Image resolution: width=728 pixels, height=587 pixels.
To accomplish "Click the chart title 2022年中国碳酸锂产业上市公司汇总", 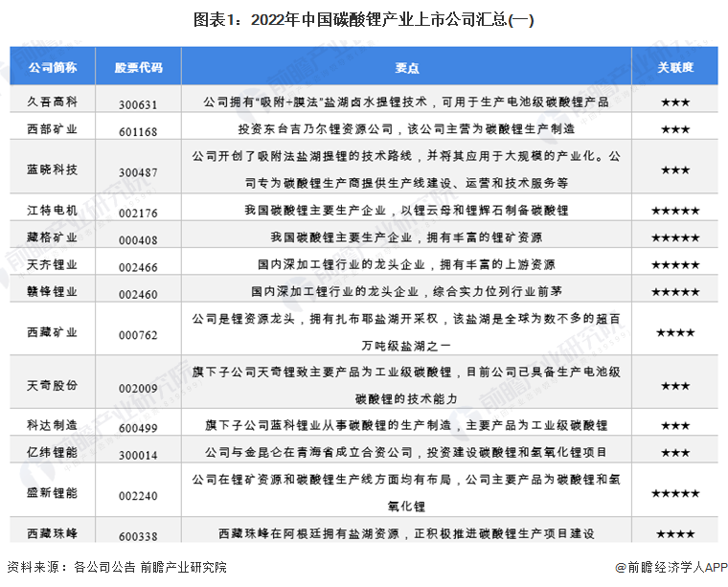I will tap(364, 20).
